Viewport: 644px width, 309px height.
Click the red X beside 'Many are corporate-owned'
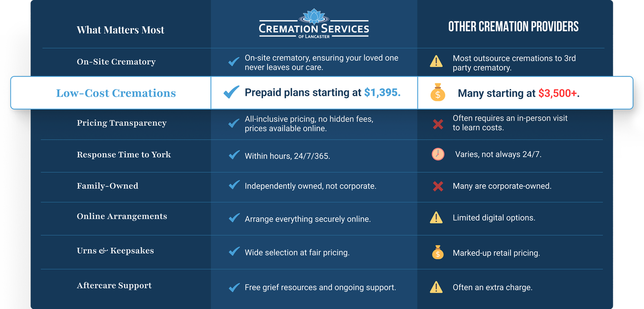[438, 186]
